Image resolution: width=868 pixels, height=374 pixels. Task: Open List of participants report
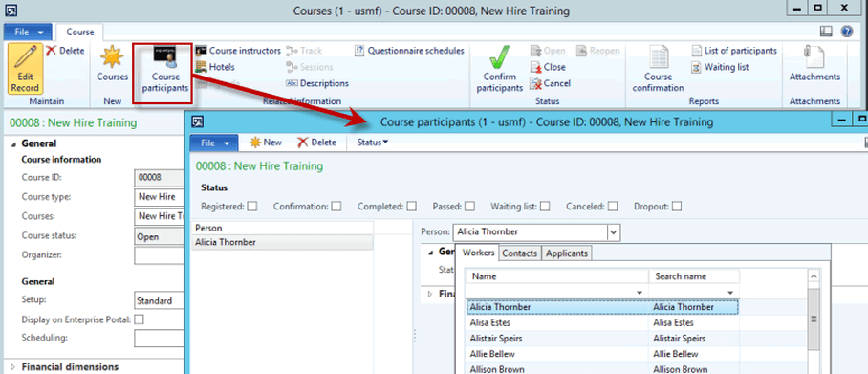[x=734, y=51]
